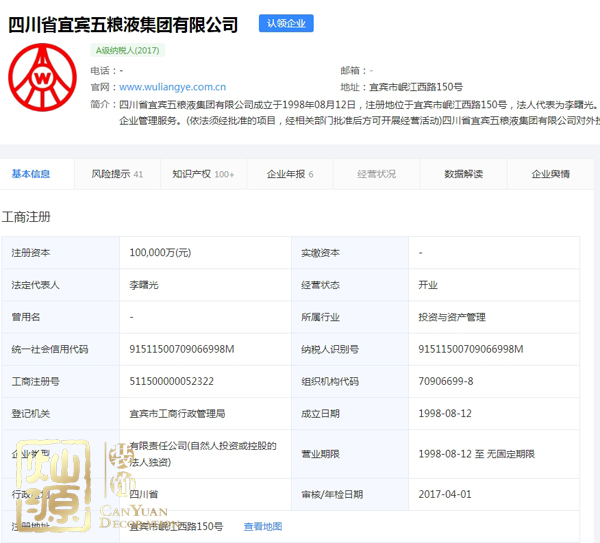Click the 有限责任公司 company type value

(203, 454)
